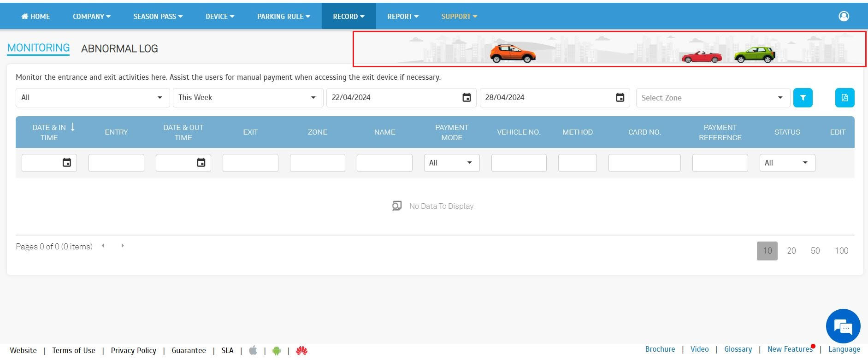The image size is (868, 360).
Task: Open the Season Pass menu
Action: 158,16
